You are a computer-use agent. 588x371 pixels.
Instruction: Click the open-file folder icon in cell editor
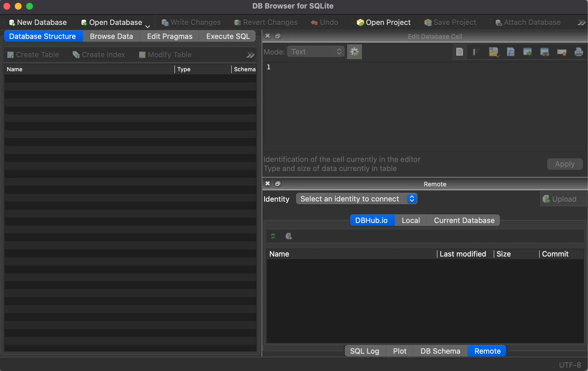click(x=493, y=52)
